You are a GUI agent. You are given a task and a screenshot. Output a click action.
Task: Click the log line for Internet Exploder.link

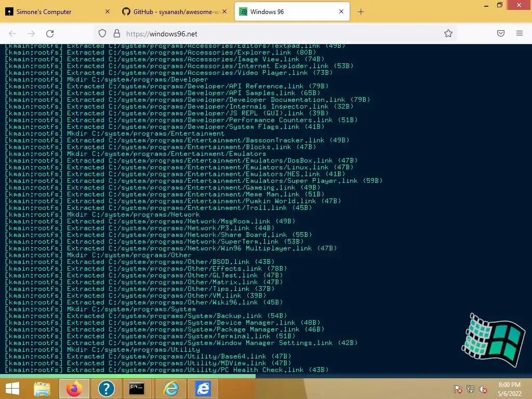tap(179, 66)
